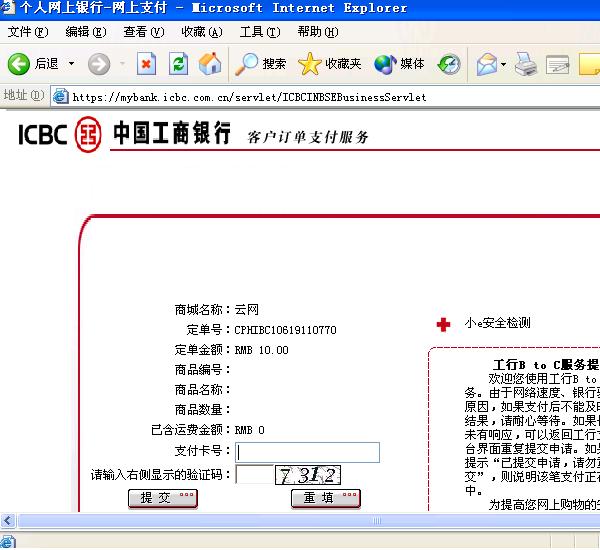600x550 pixels.
Task: Click the Forward arrow icon
Action: tap(99, 64)
